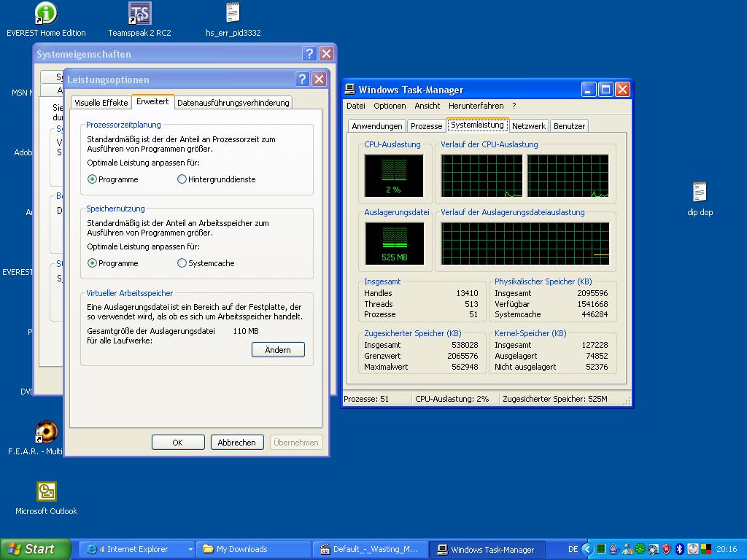Click CPU-Auslastung gauge showing 2 %
The width and height of the screenshot is (747, 560).
coord(393,175)
